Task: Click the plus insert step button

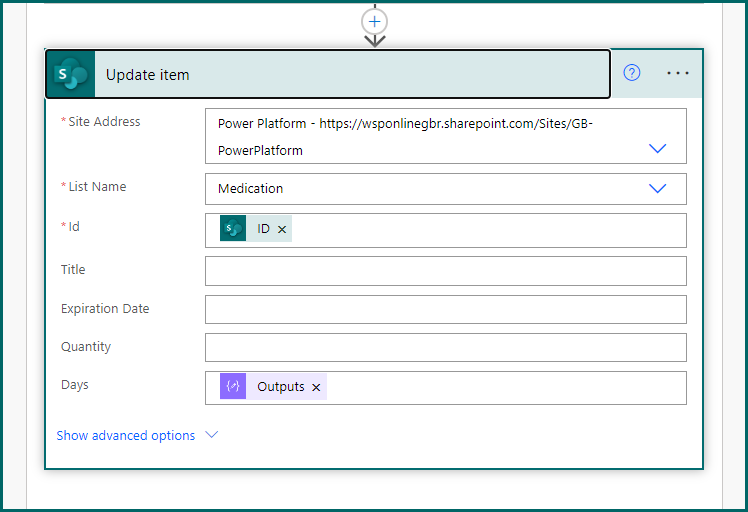Action: [x=374, y=21]
